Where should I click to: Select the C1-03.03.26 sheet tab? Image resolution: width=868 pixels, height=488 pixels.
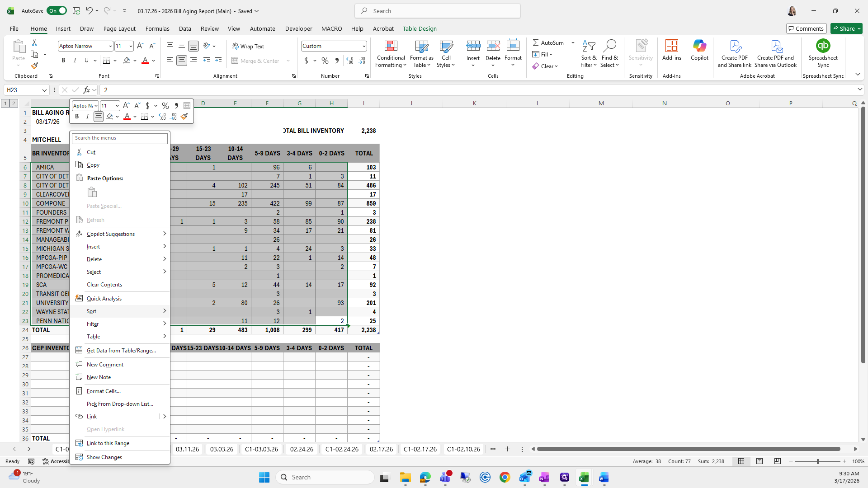tap(261, 449)
